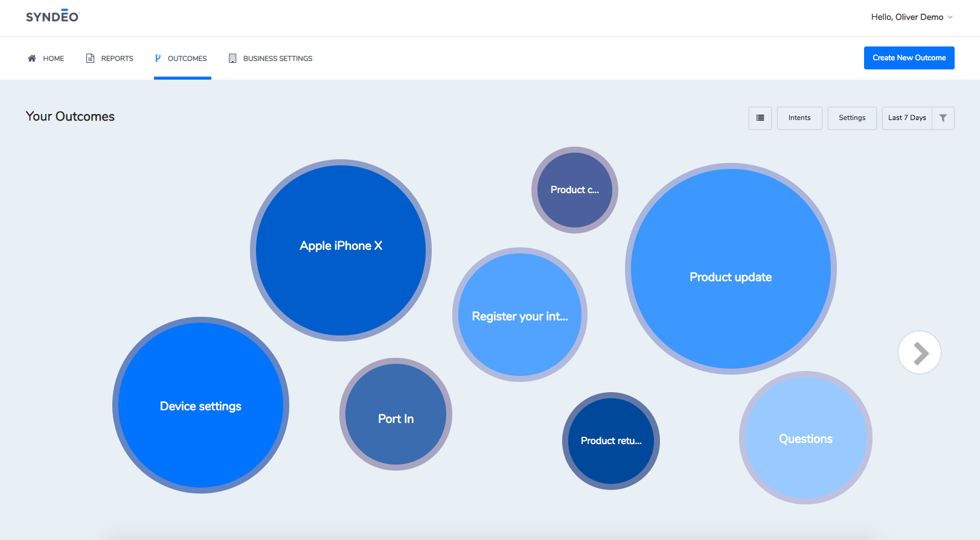The width and height of the screenshot is (980, 540).
Task: Click the Reports document icon
Action: click(91, 59)
